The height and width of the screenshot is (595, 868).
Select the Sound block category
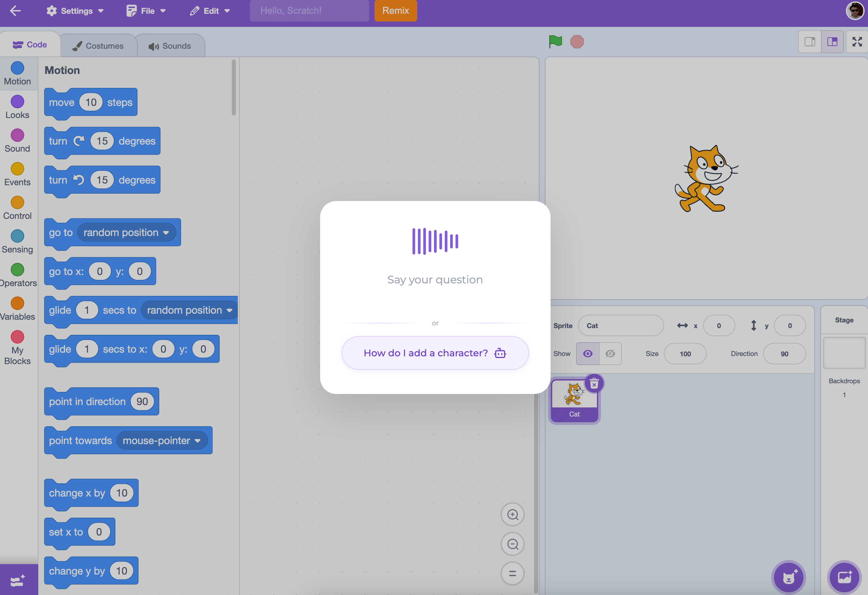17,140
